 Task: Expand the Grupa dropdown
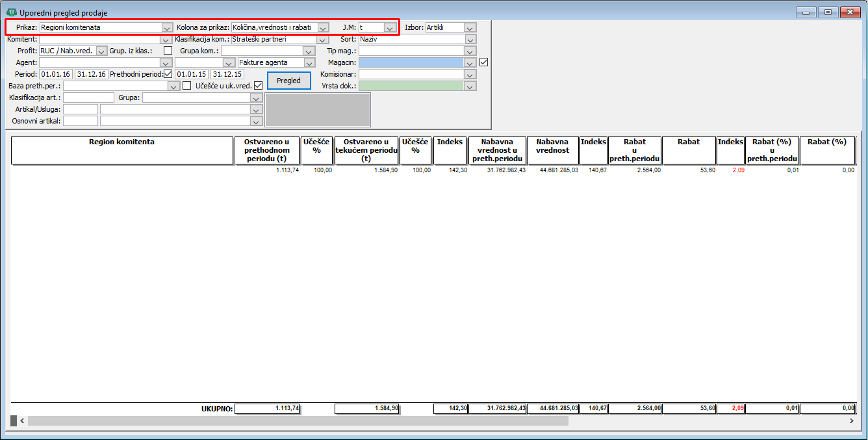point(256,97)
